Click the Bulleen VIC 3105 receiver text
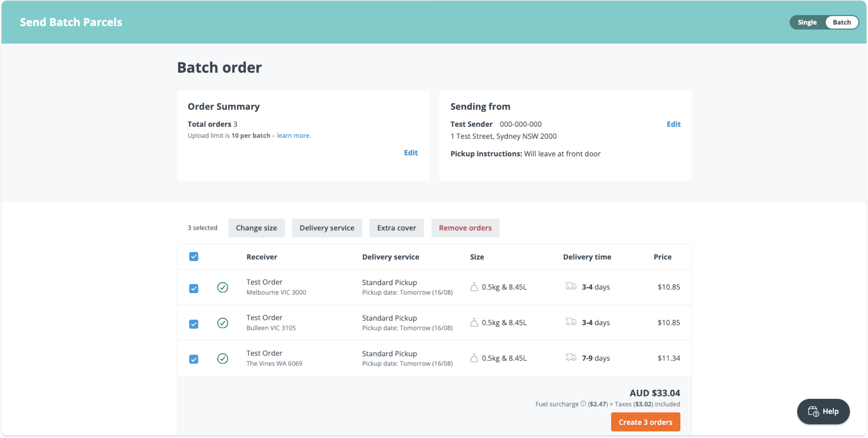868x438 pixels. pyautogui.click(x=271, y=328)
